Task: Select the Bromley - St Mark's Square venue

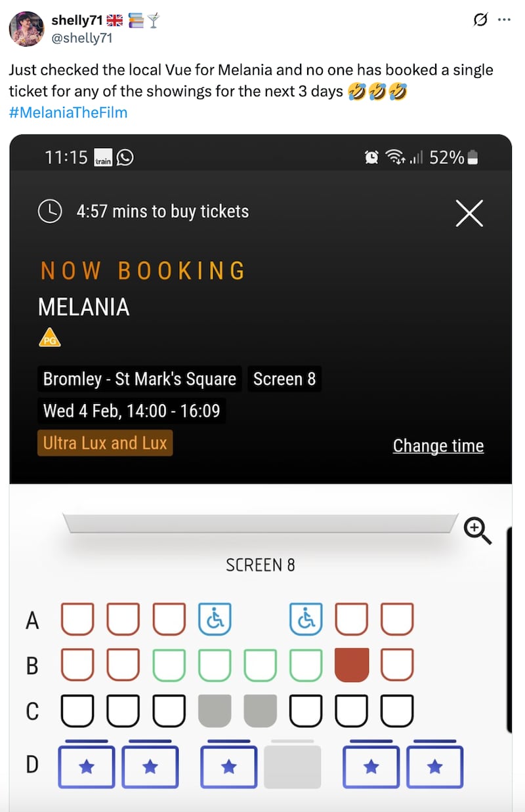Action: pos(139,378)
